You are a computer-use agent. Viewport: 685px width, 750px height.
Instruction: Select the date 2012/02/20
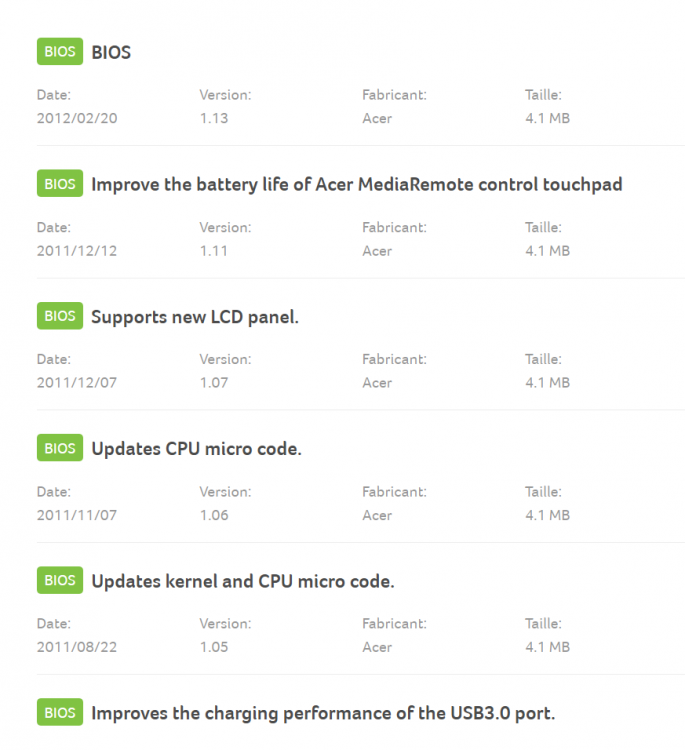click(77, 118)
